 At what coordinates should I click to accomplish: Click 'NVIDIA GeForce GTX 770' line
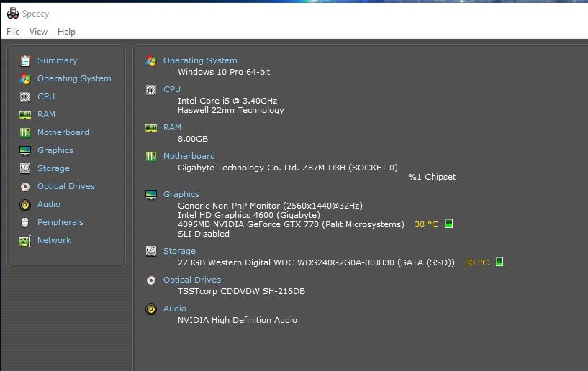(x=291, y=224)
